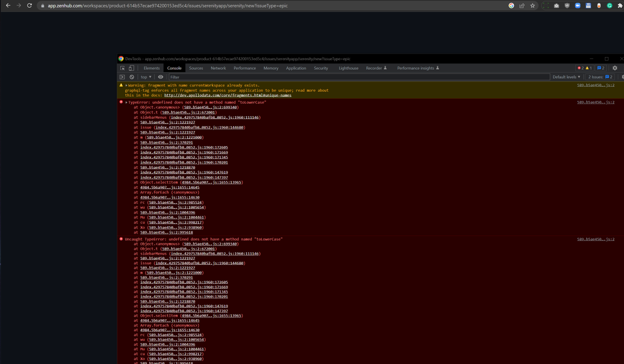Open Uncaught error's wu js:2:1005654 link
Viewport: 624px width, 364px height.
176,341
